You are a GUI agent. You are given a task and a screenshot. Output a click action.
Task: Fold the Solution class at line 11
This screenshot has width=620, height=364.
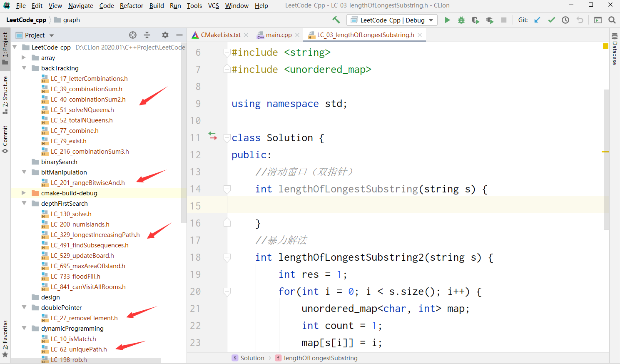(227, 138)
